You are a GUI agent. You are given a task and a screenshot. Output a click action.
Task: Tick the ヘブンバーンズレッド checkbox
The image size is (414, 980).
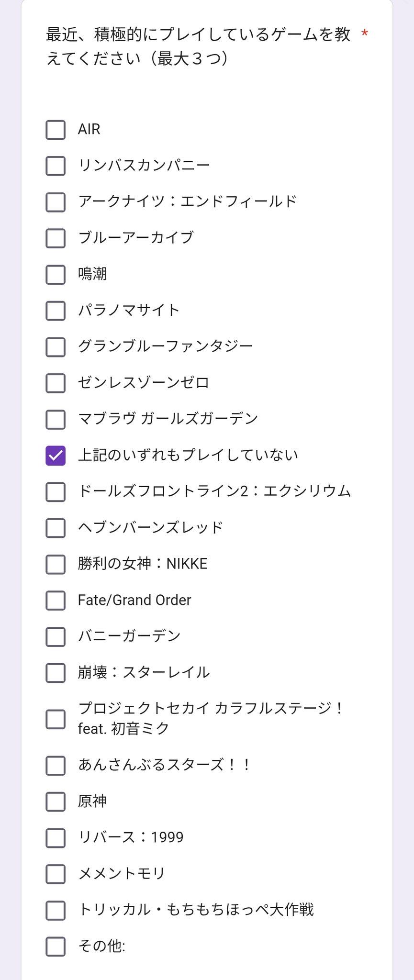point(56,528)
